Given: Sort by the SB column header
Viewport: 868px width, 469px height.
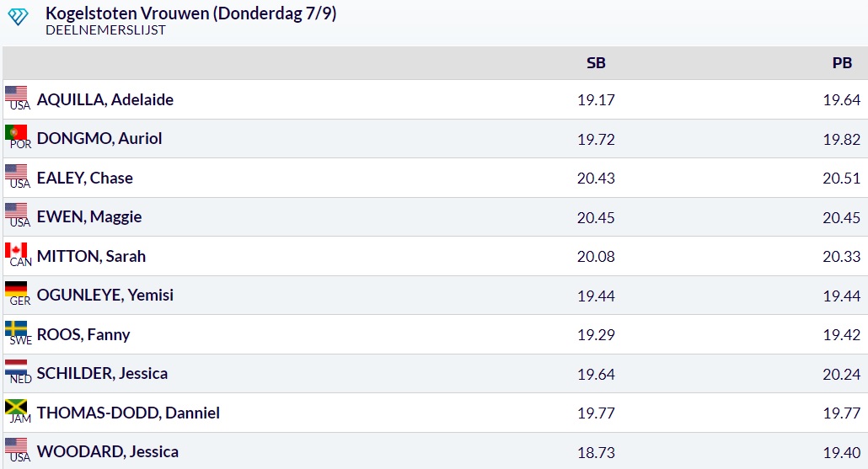Looking at the screenshot, I should pyautogui.click(x=596, y=63).
